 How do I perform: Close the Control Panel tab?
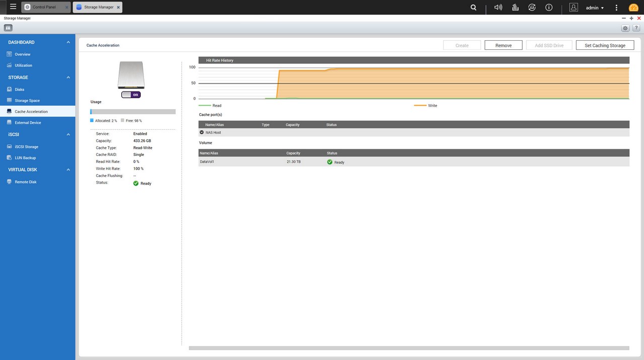[x=66, y=8]
